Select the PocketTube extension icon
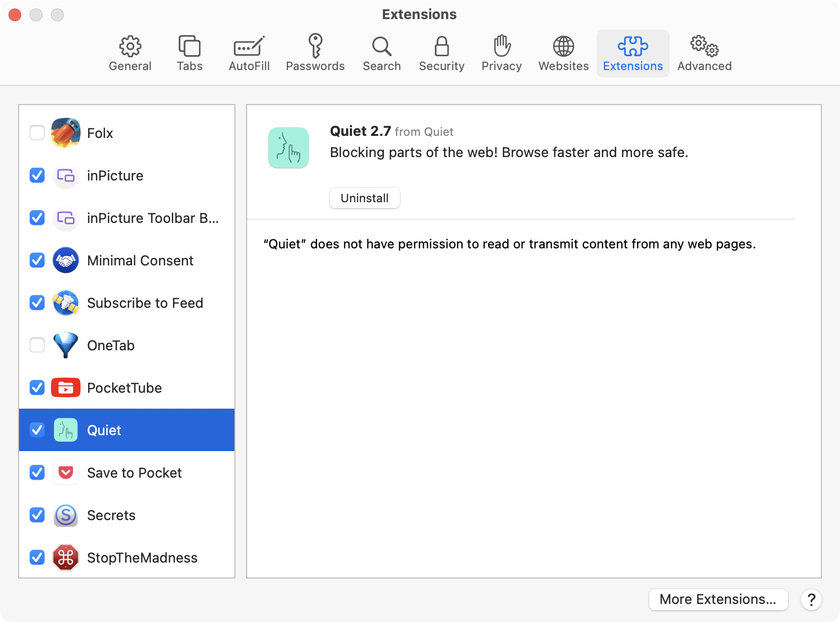The width and height of the screenshot is (840, 622). click(x=66, y=388)
